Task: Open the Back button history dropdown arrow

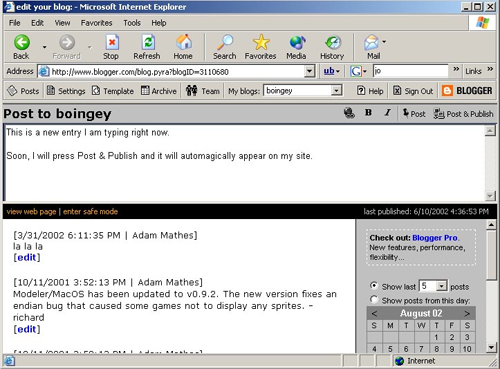Action: 44,47
